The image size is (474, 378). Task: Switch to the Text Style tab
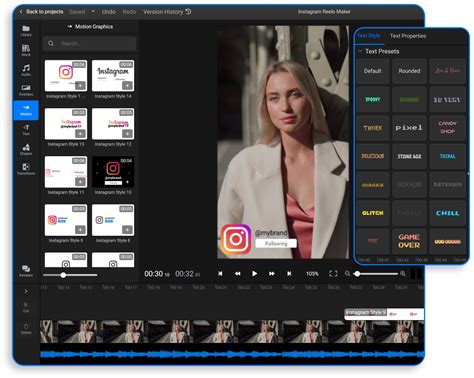point(369,36)
